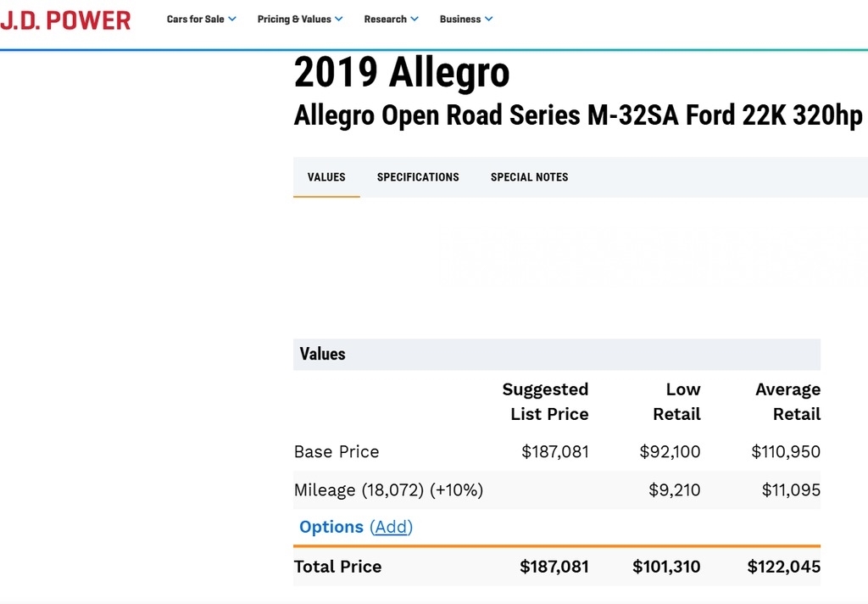This screenshot has width=868, height=604.
Task: Click the 2019 Allegro page heading
Action: 402,73
